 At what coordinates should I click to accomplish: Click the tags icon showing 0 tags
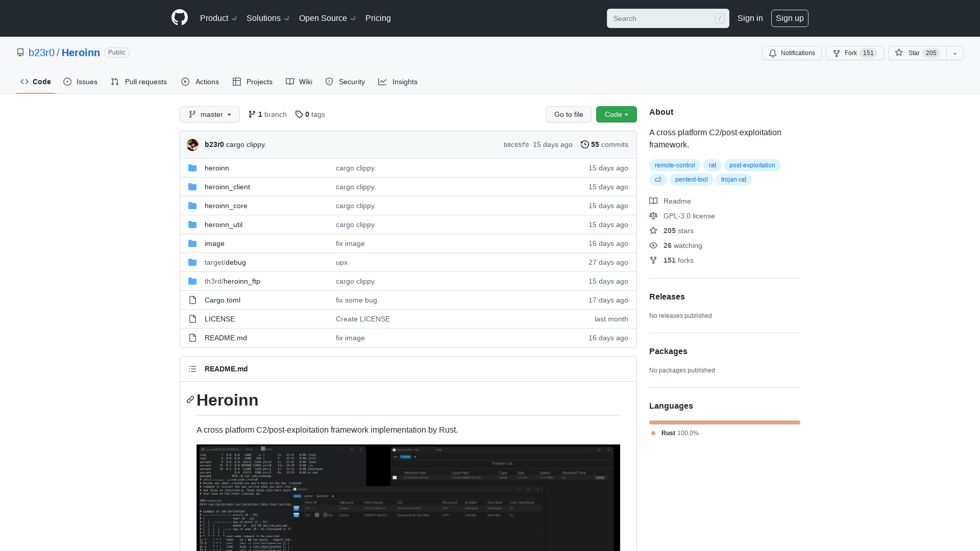(300, 114)
